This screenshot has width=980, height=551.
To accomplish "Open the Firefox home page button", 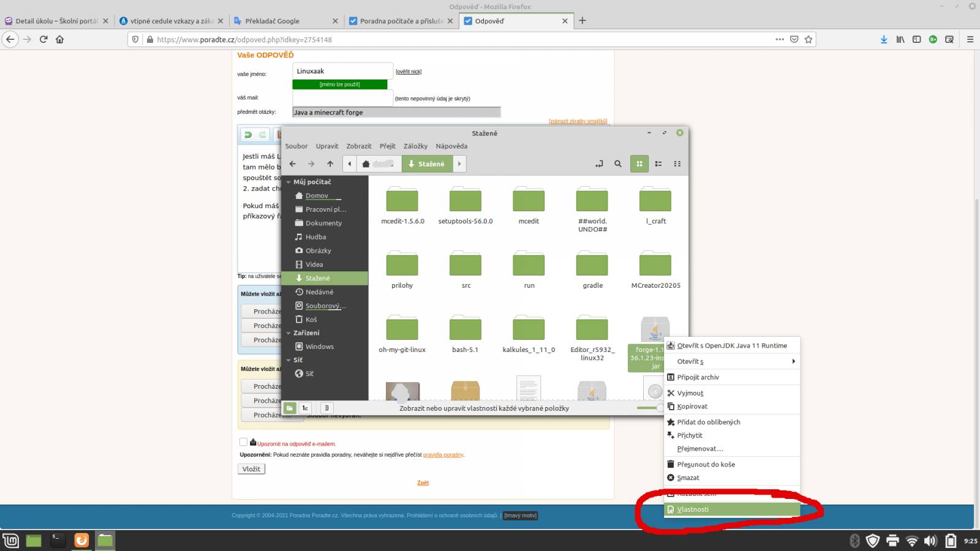I will 60,39.
